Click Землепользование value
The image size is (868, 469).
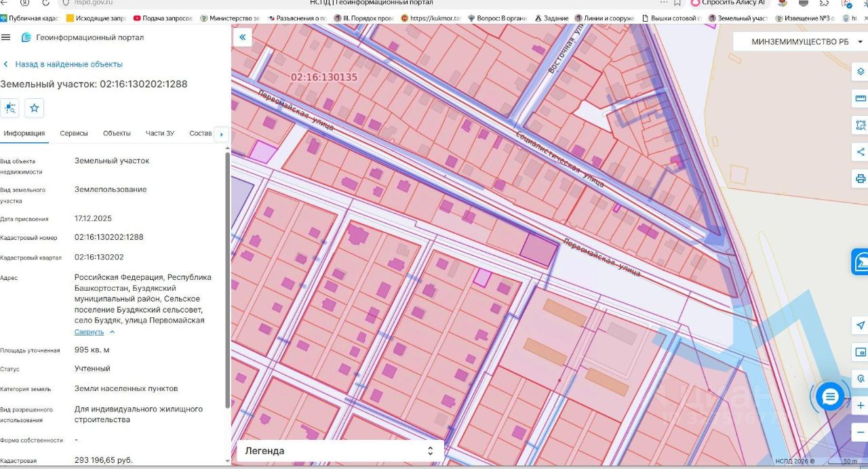pyautogui.click(x=111, y=189)
